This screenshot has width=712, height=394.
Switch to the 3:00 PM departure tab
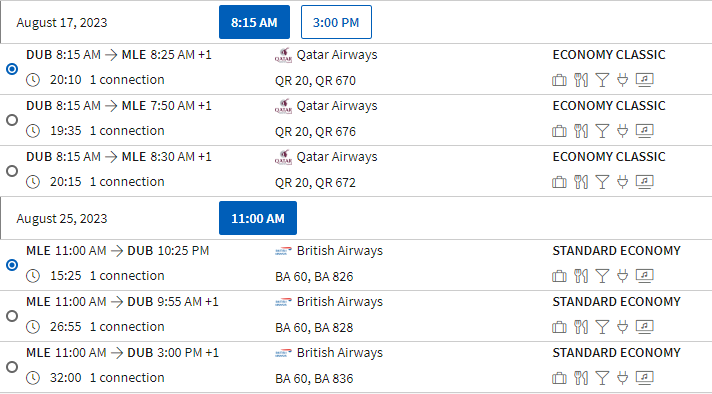(336, 22)
